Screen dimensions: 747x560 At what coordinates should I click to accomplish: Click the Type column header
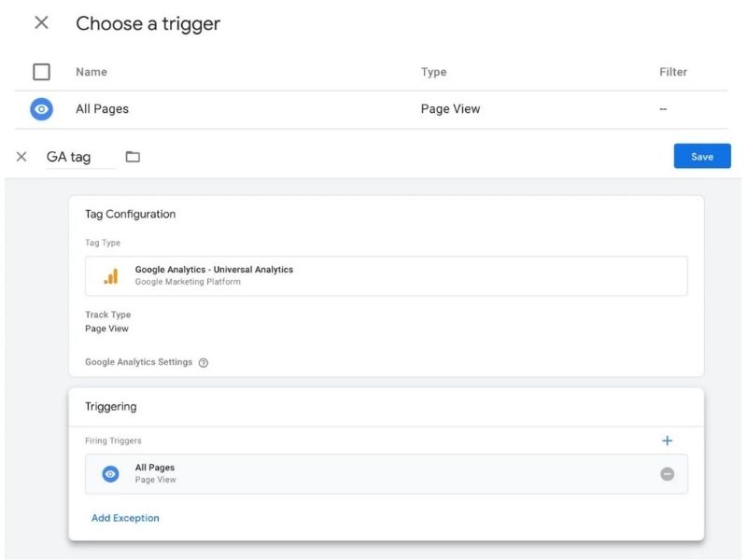[433, 72]
